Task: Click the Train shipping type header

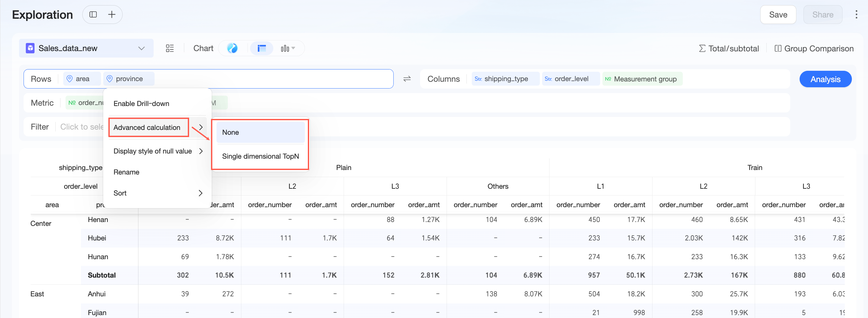Action: [x=754, y=167]
